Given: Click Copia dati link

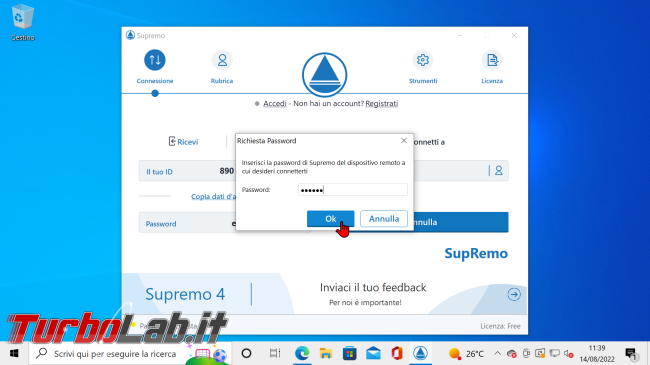Looking at the screenshot, I should tap(213, 196).
